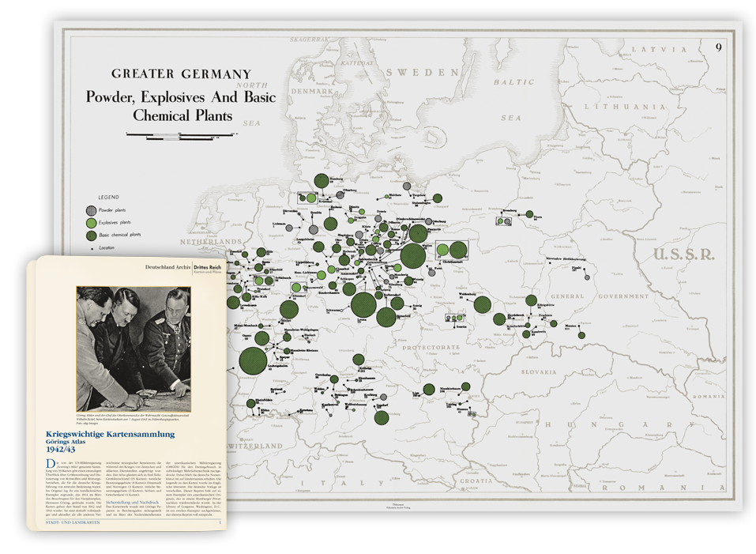Select the dark green Basic chemical plants legend circle
This screenshot has width=756, height=554.
pyautogui.click(x=91, y=236)
